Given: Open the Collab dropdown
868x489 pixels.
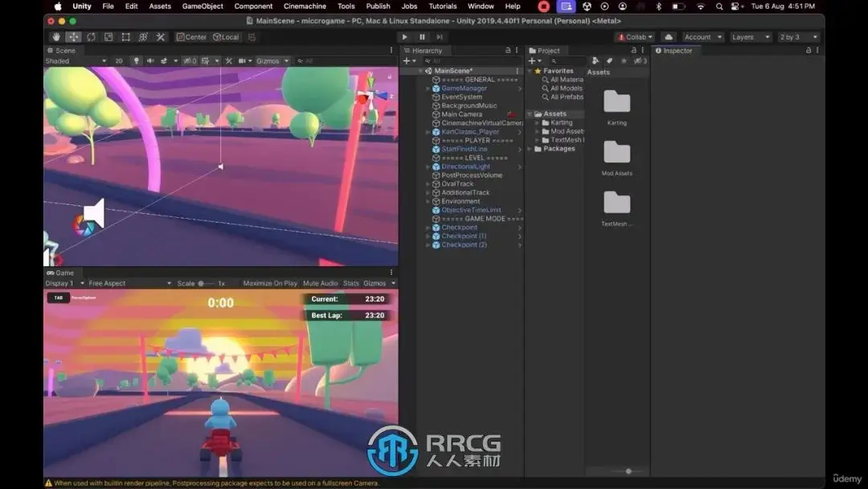Looking at the screenshot, I should coord(635,37).
